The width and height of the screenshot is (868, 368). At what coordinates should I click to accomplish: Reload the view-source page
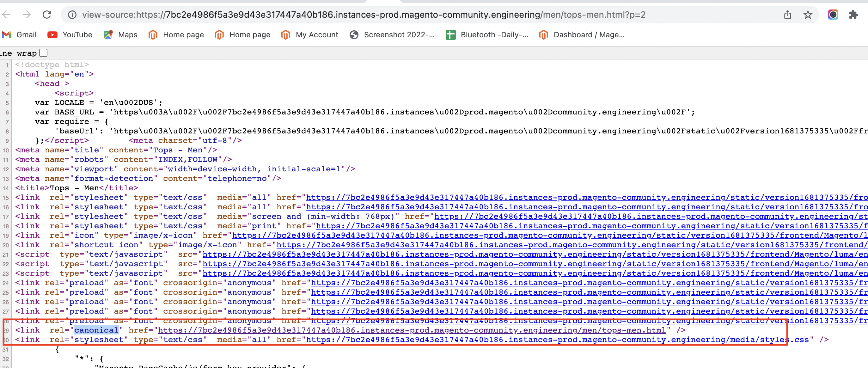click(47, 15)
